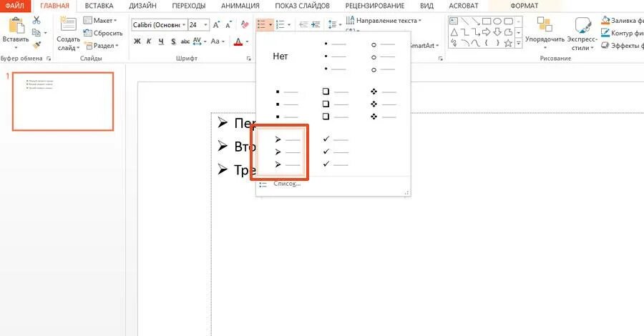Click the Упорядочить arrange button
This screenshot has width=644, height=336.
(x=545, y=32)
